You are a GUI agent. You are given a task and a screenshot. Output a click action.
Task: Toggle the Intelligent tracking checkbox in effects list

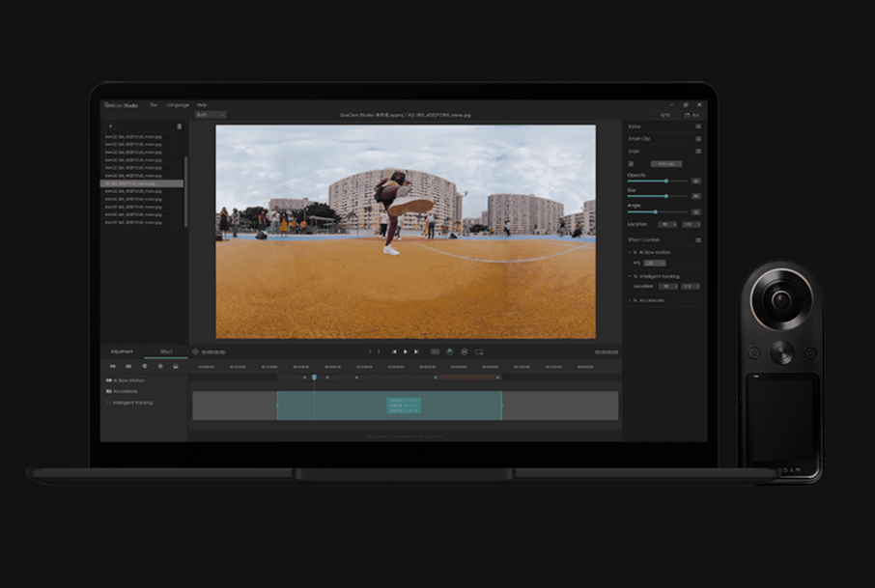tap(108, 403)
